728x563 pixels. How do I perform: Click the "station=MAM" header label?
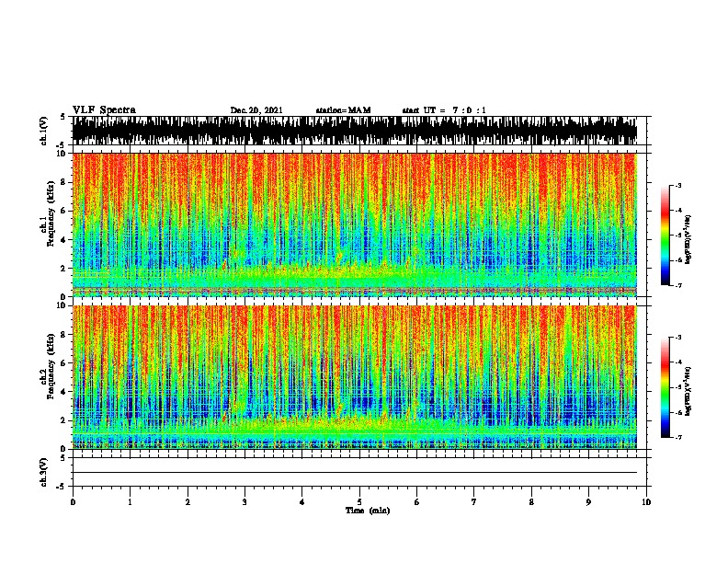pos(343,110)
